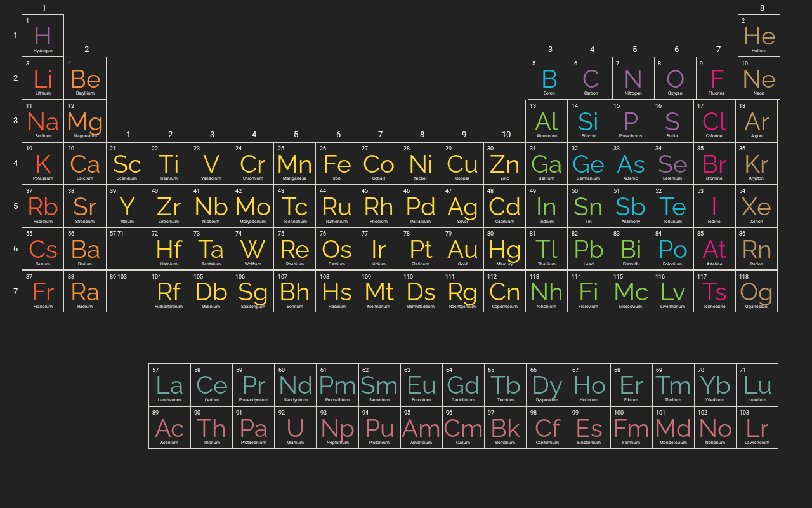This screenshot has width=812, height=508.
Task: Click the Oxygen element tile
Action: point(675,79)
